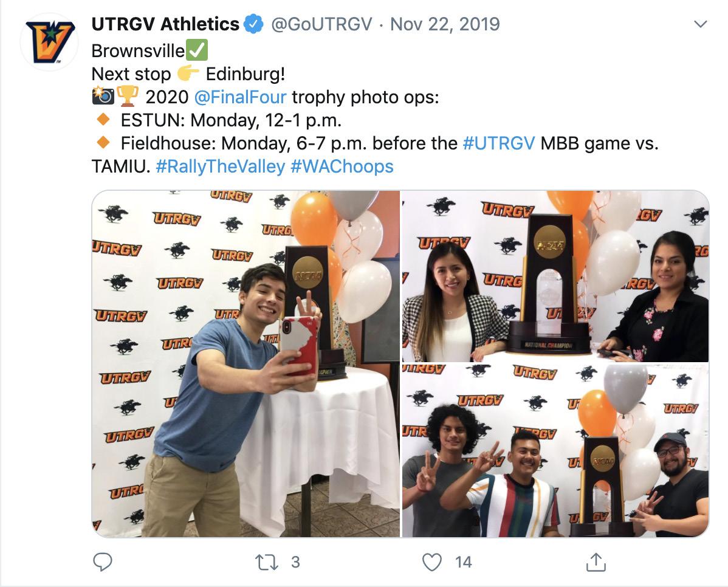Open the @GoUTRGV handle
The width and height of the screenshot is (728, 587).
[x=321, y=24]
